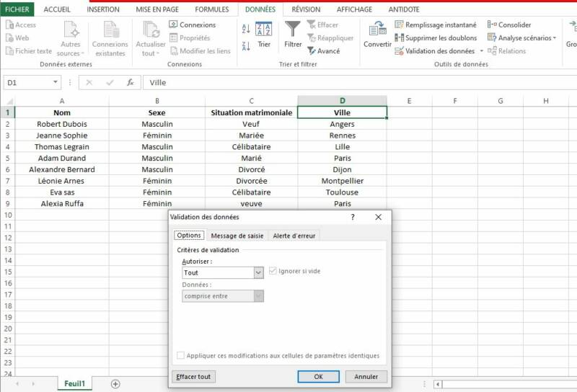Click Effacer tout button

pos(193,377)
